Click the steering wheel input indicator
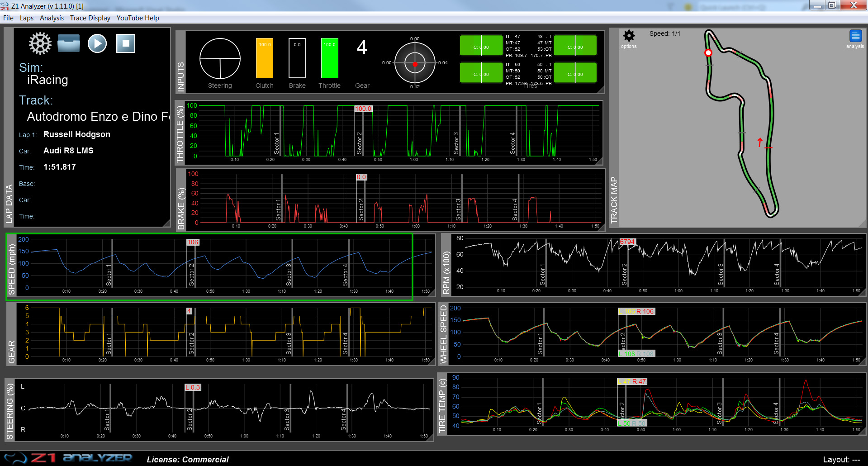Screen dimensions: 868x466 click(220, 58)
